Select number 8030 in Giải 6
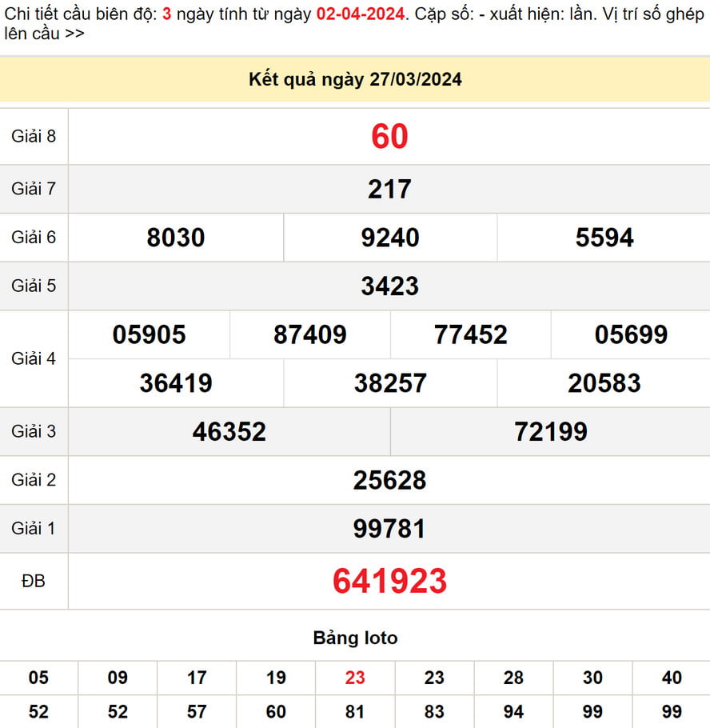This screenshot has width=710, height=728. coord(176,238)
